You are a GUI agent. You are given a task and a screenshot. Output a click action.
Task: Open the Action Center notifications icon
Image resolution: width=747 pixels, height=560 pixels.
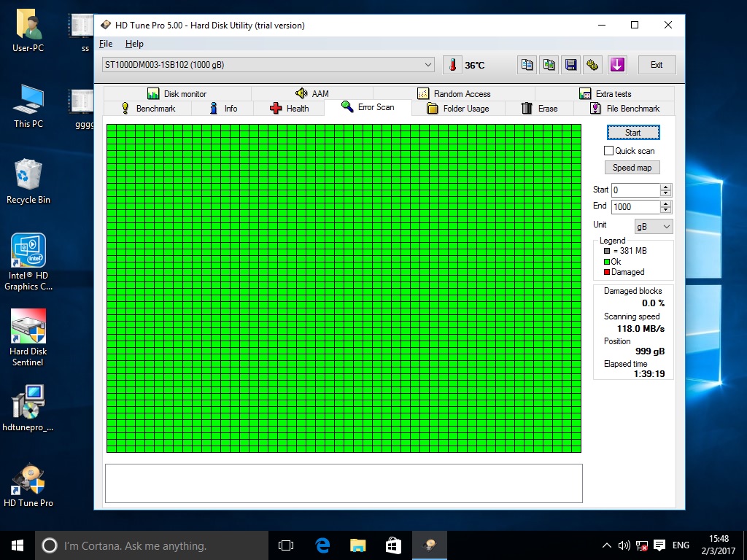(x=659, y=545)
